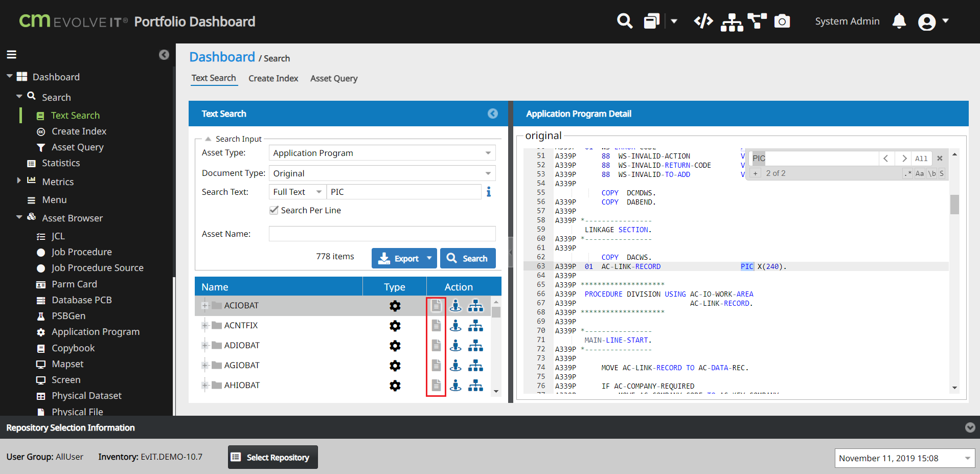Open hierarchy diagram for ADIOBAT

click(475, 346)
